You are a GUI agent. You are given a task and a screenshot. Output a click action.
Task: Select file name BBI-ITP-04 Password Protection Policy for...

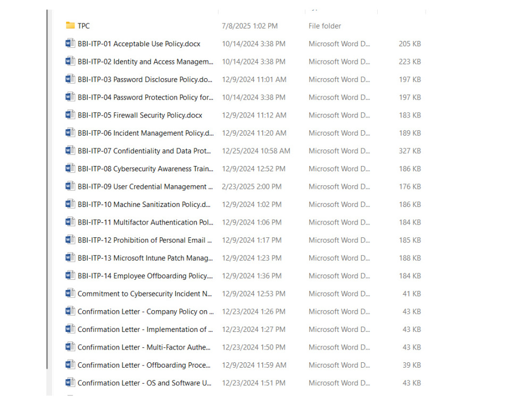point(145,97)
